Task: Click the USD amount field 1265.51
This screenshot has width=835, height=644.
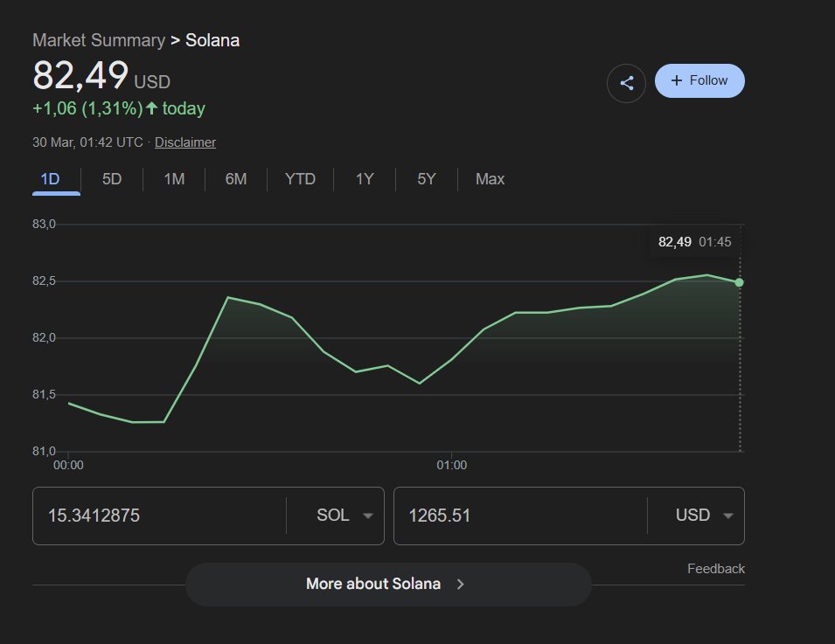Action: click(520, 516)
